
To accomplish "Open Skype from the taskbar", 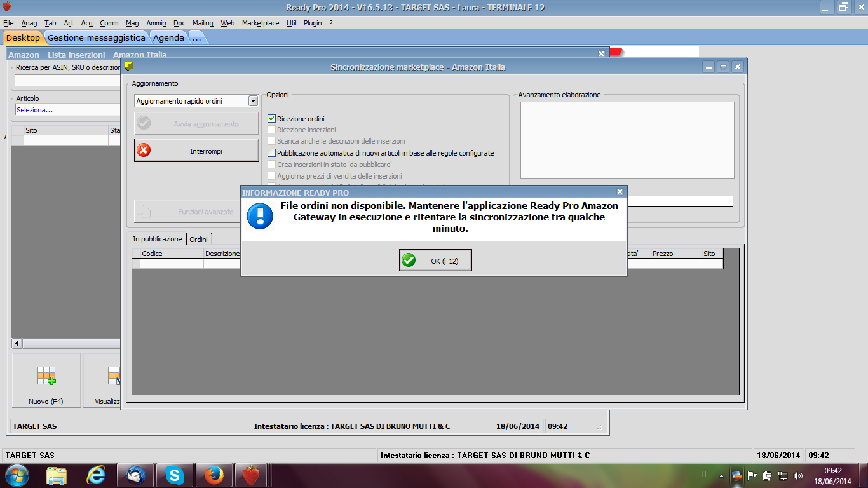I will click(x=175, y=475).
